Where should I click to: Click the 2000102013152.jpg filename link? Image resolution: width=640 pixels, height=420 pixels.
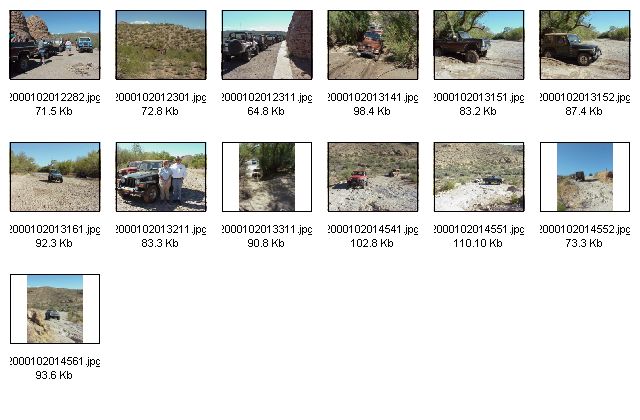(x=584, y=98)
